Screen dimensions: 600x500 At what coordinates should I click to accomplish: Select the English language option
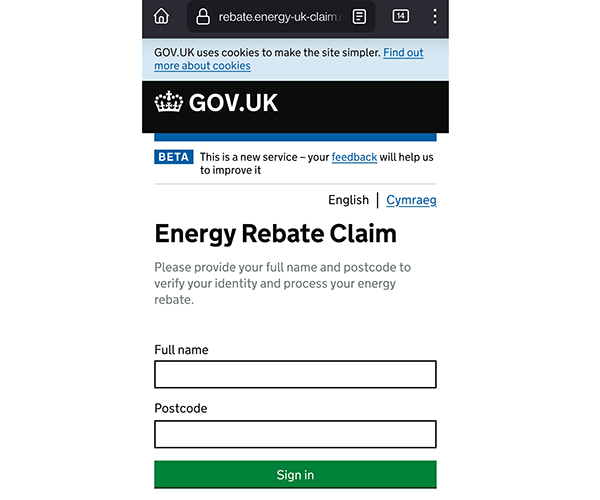pos(348,200)
